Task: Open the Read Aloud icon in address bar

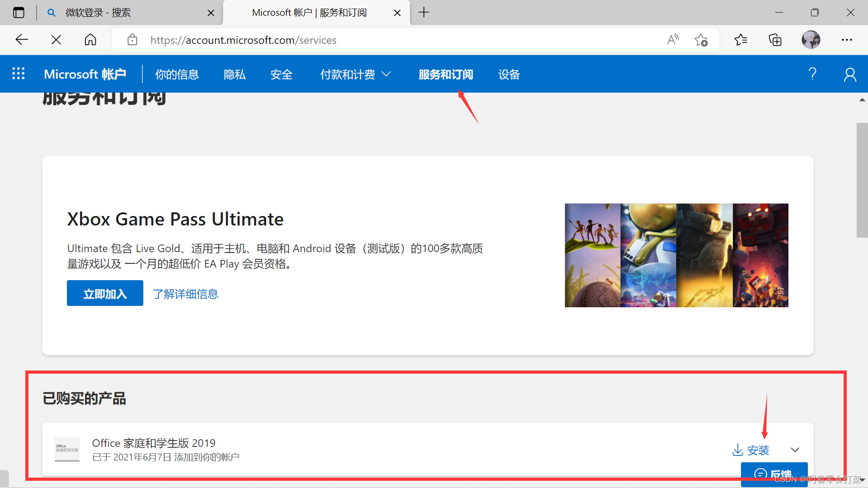Action: coord(673,40)
